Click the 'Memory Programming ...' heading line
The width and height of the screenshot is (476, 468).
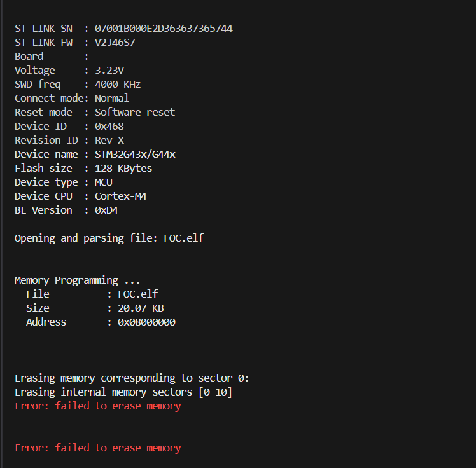[78, 280]
